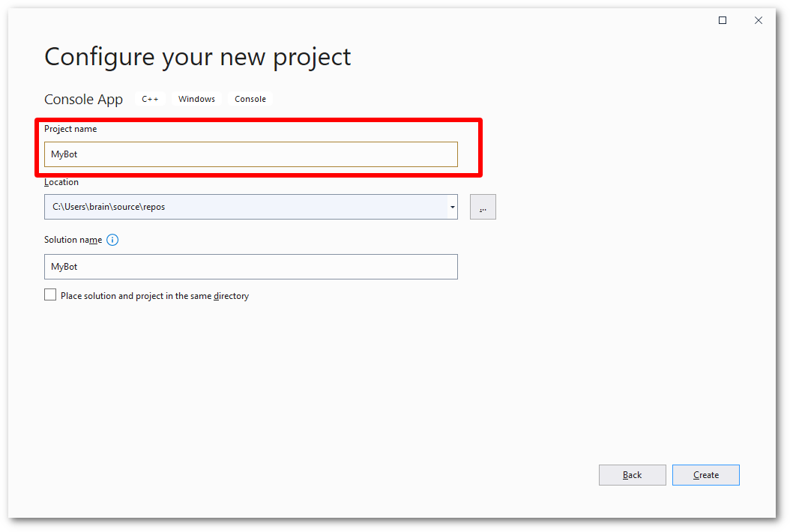
Task: Tick the same directory checkbox square
Action: pos(50,295)
